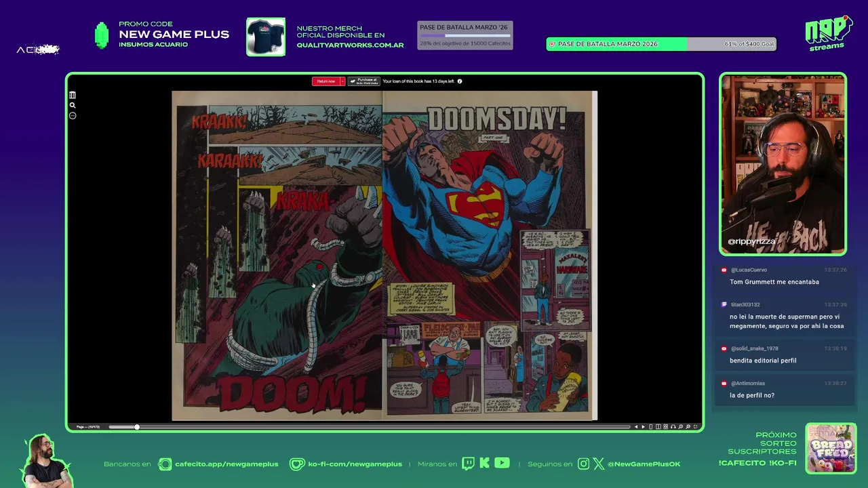Screen dimensions: 868x488
Task: Click the NGP streams logo
Action: [828, 33]
